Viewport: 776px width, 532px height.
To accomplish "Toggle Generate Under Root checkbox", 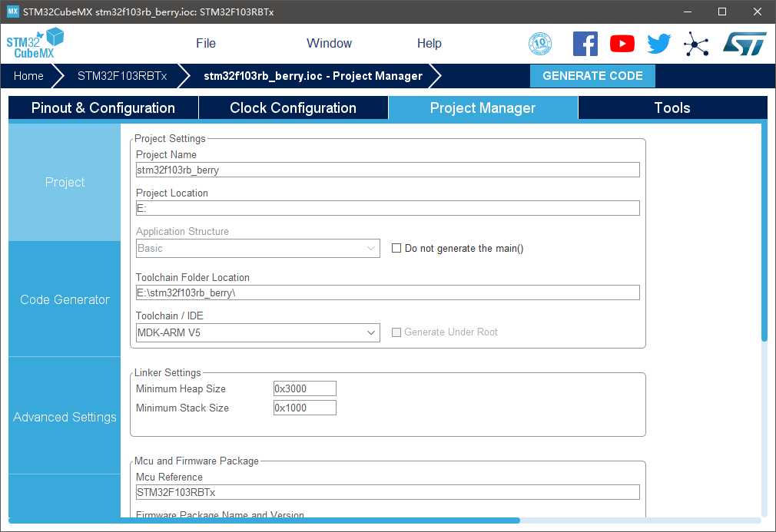I will tap(396, 332).
